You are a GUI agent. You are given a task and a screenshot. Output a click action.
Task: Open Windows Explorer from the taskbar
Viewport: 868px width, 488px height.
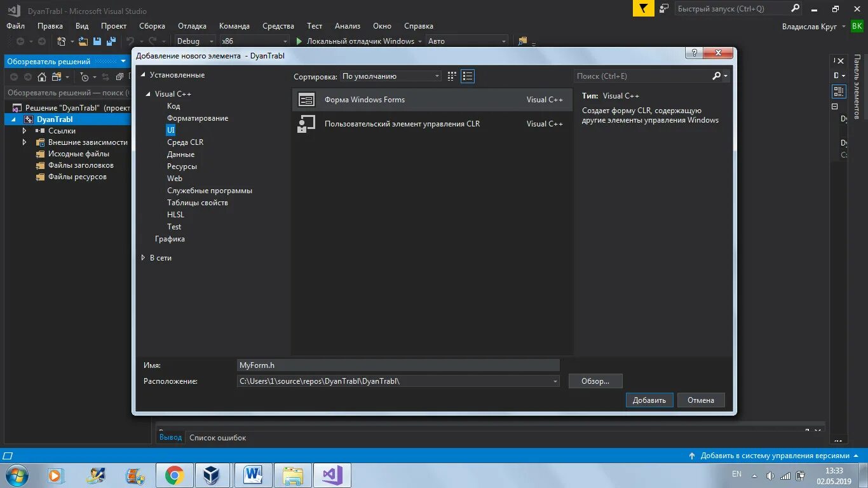[x=292, y=475]
